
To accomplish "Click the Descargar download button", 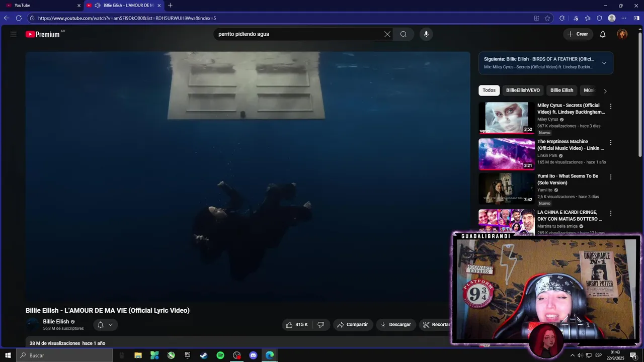I will 395,325.
